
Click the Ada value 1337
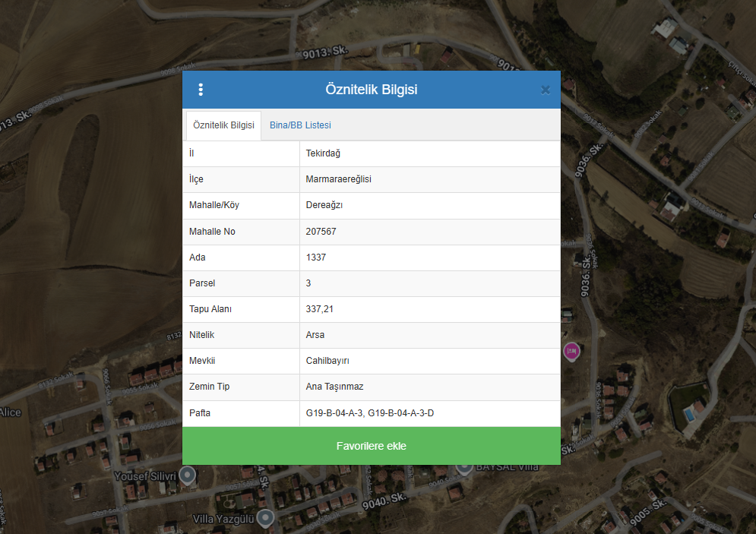(315, 258)
